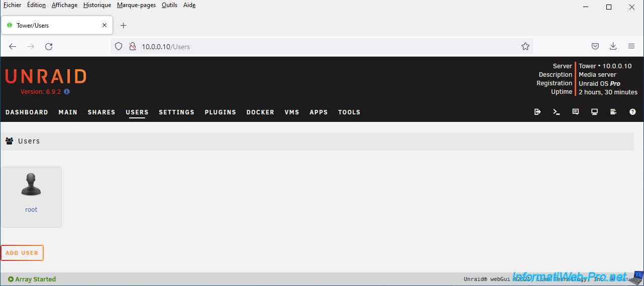Open the system log icon
Image resolution: width=644 pixels, height=286 pixels.
coord(613,112)
